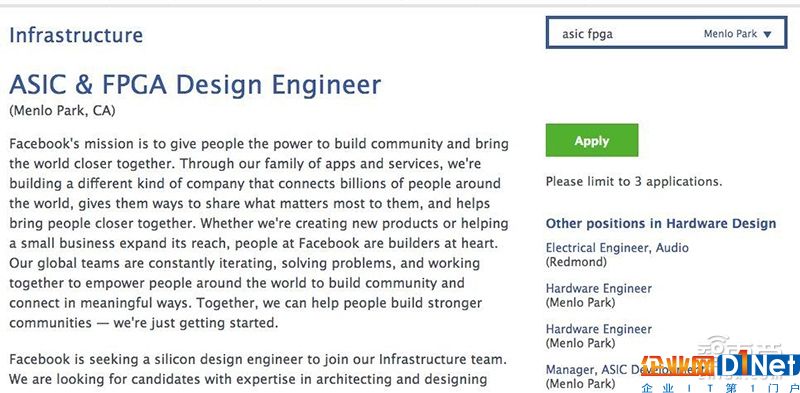Click the ASIC & FPGA Design Engineer title
The width and height of the screenshot is (800, 393).
point(195,85)
